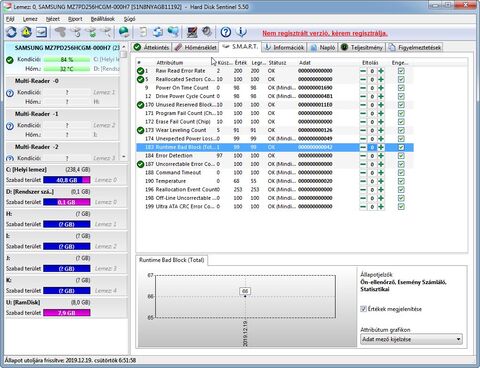Click the green check icon beside Kondíció 84%

[x=10, y=60]
